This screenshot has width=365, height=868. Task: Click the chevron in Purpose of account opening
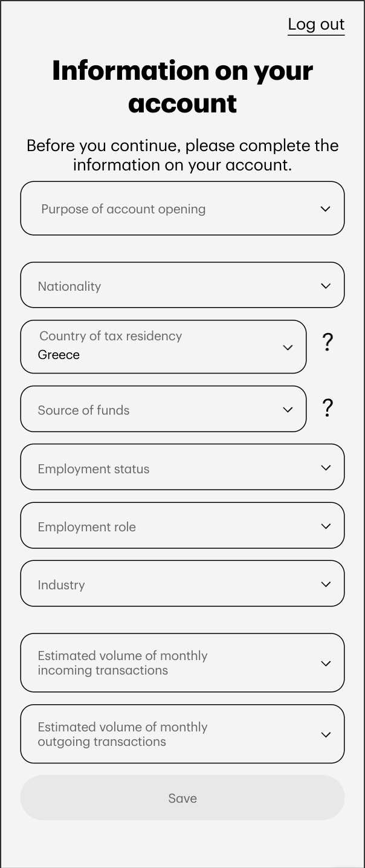326,209
